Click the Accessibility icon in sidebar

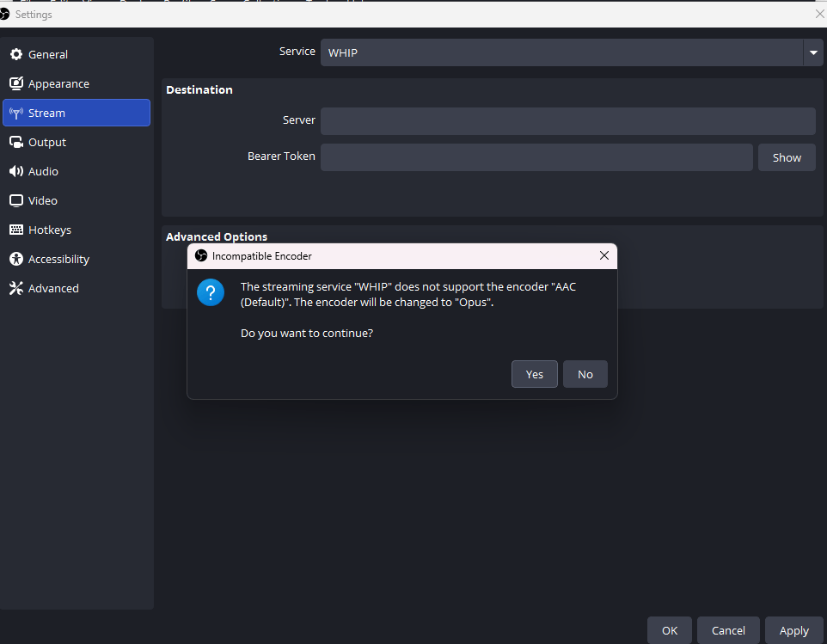(15, 259)
